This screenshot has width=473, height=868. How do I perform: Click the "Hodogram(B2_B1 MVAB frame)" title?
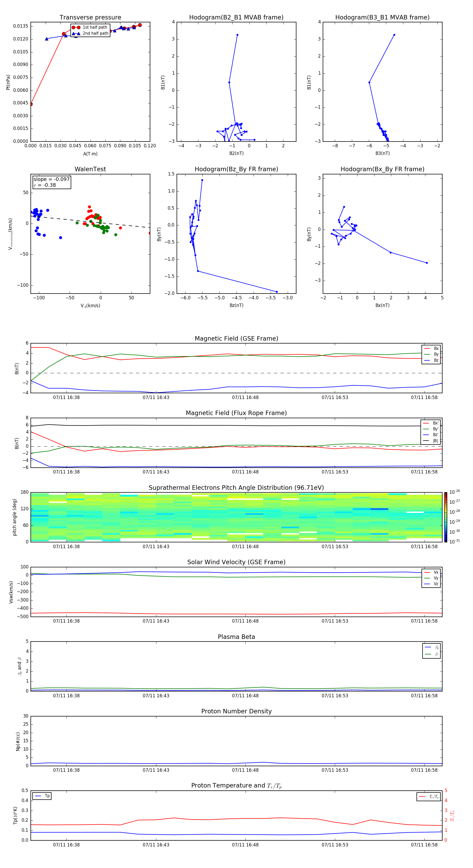(x=236, y=18)
